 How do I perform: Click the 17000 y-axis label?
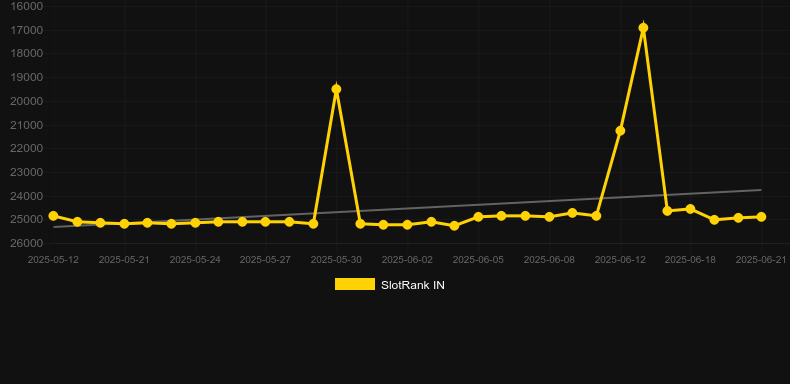click(27, 30)
